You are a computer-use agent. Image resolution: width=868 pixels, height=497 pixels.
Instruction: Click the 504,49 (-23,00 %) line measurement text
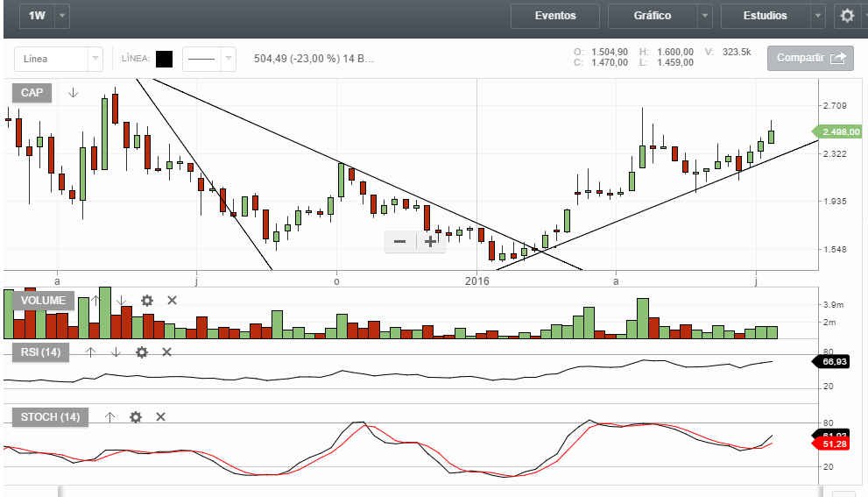(314, 59)
